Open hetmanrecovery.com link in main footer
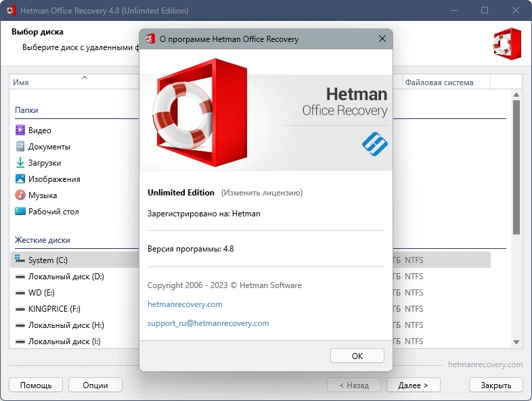Viewport: 532px width, 401px height. point(485,364)
